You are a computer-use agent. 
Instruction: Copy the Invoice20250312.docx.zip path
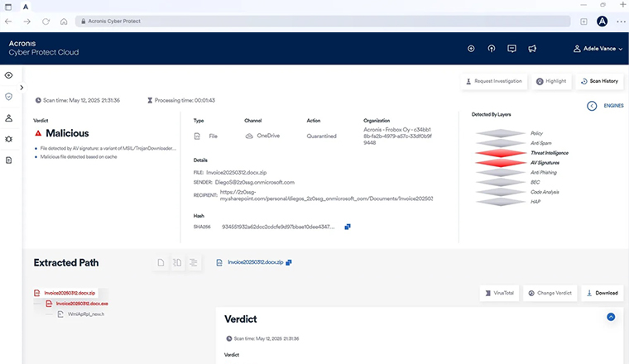pyautogui.click(x=288, y=262)
